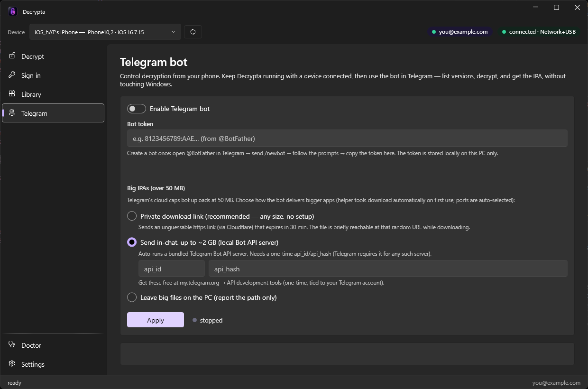This screenshot has width=588, height=389.
Task: Click the Telegram sidebar icon
Action: coord(12,113)
